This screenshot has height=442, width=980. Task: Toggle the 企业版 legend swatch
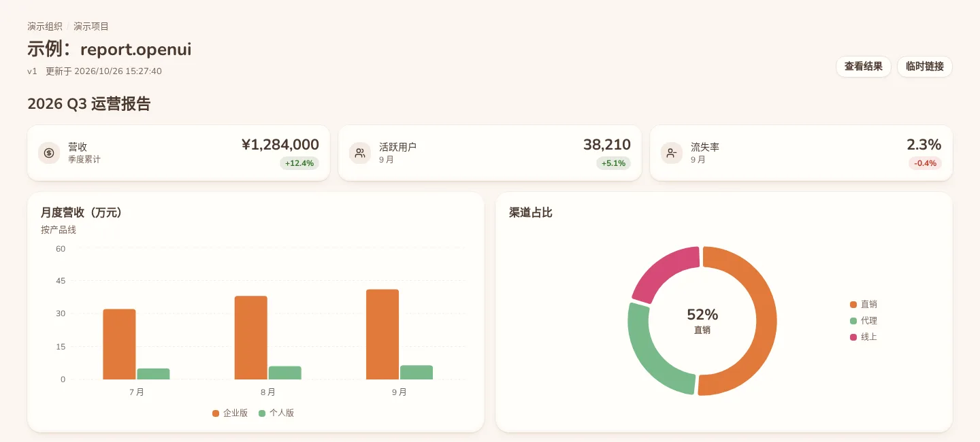(216, 413)
